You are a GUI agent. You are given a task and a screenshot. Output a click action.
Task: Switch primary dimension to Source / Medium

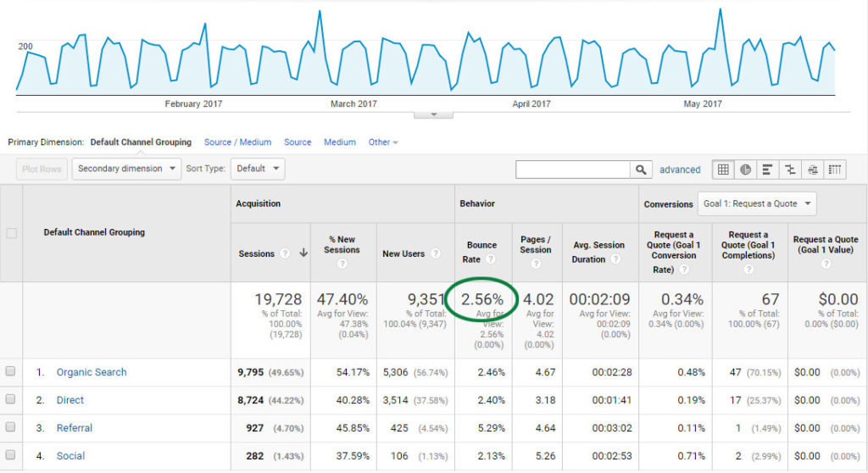pyautogui.click(x=237, y=142)
